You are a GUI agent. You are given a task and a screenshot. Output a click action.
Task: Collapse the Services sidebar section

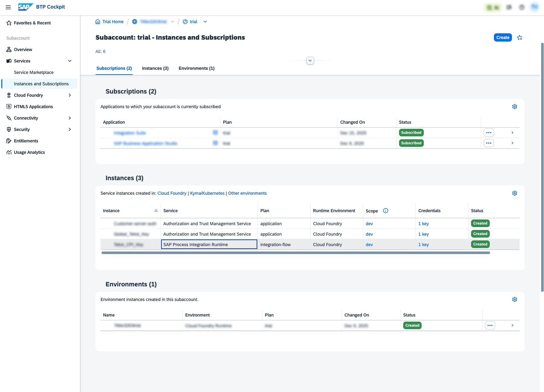click(x=70, y=61)
